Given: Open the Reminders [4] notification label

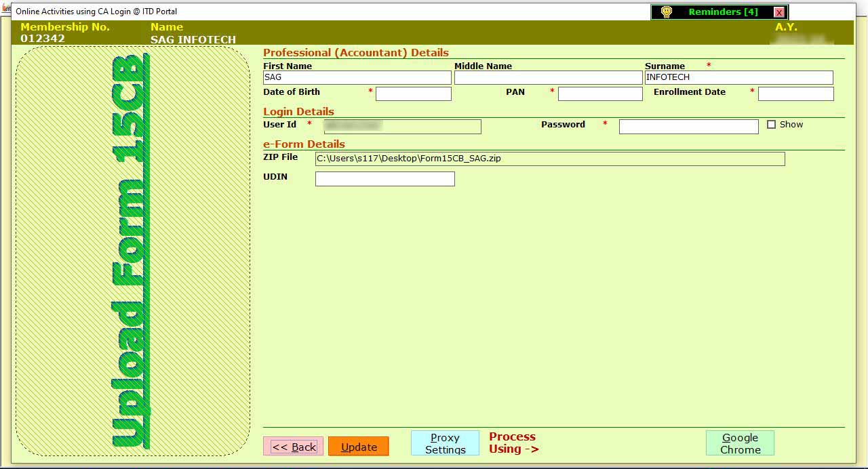Looking at the screenshot, I should click(x=723, y=12).
